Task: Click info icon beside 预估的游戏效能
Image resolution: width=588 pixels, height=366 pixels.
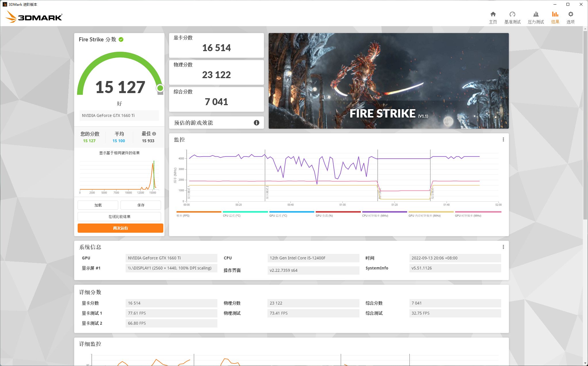Action: [256, 123]
